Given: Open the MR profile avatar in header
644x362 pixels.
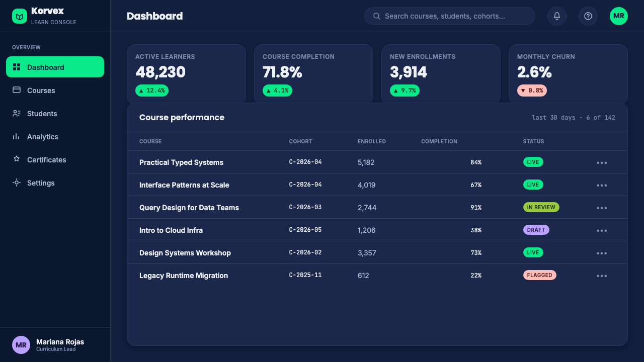Looking at the screenshot, I should pos(619,16).
